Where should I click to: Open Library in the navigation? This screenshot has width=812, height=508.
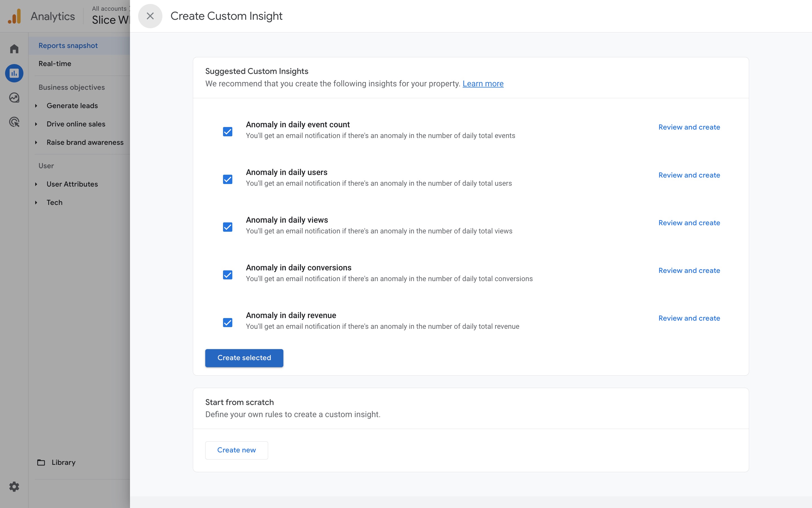(x=63, y=462)
